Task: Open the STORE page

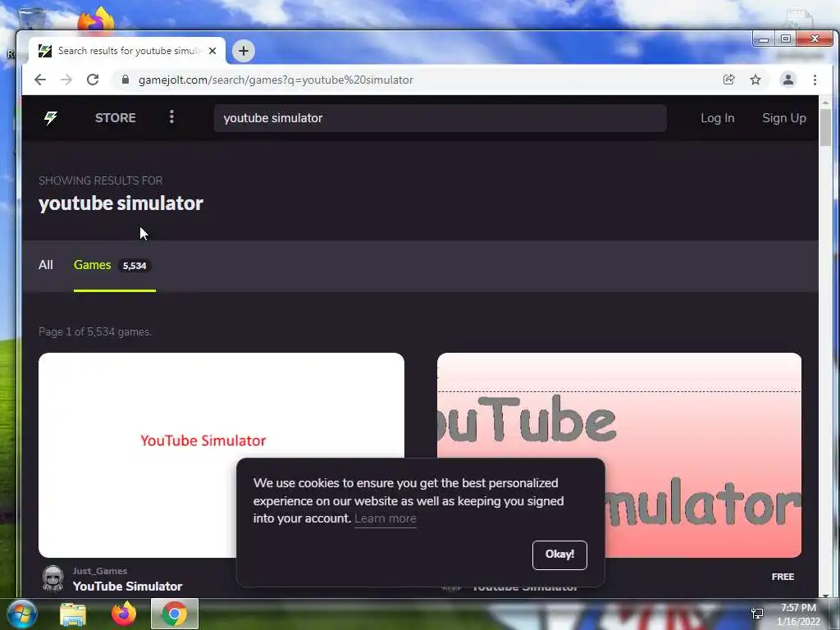Action: [x=115, y=118]
